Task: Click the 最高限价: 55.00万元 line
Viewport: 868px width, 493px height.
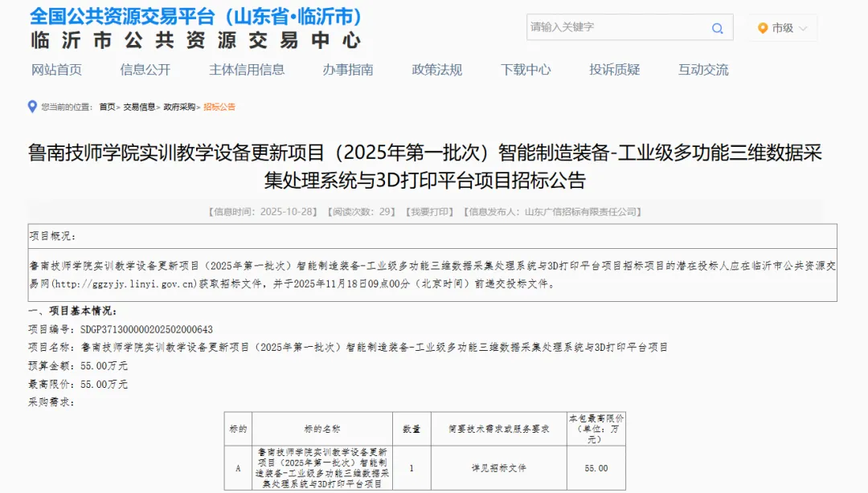Action: (78, 384)
